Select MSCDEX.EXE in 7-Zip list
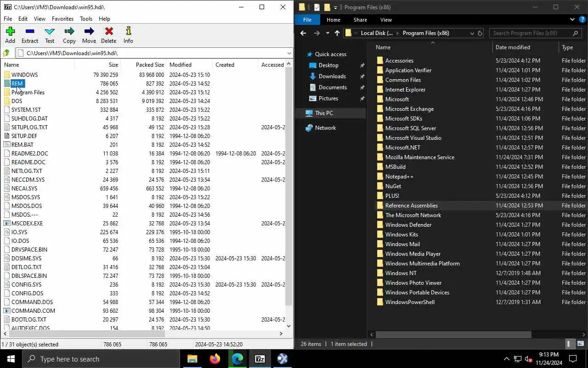The width and height of the screenshot is (588, 368). tap(27, 223)
